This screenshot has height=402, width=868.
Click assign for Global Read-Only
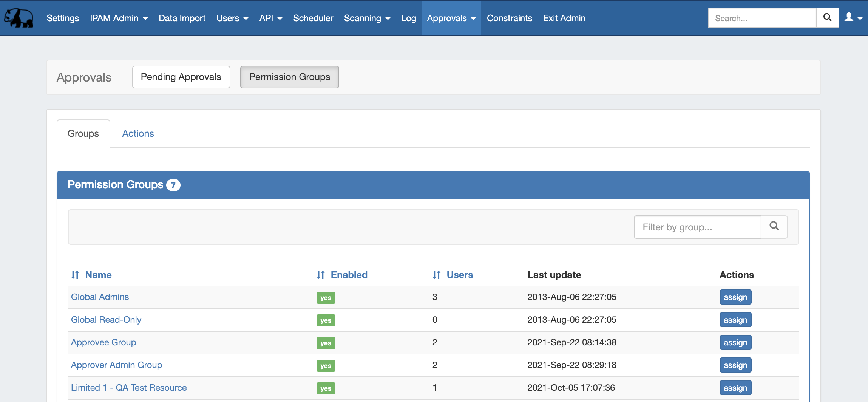click(735, 320)
